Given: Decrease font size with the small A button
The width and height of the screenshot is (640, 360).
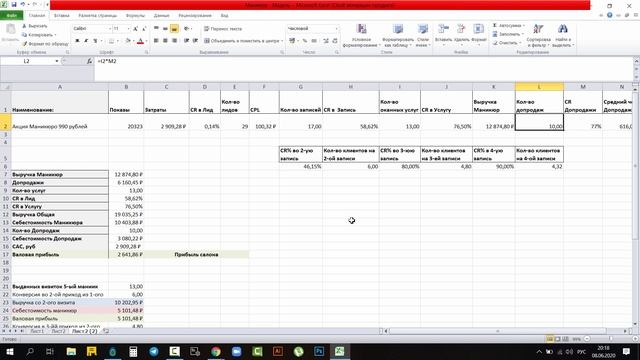Looking at the screenshot, I should pyautogui.click(x=144, y=29).
